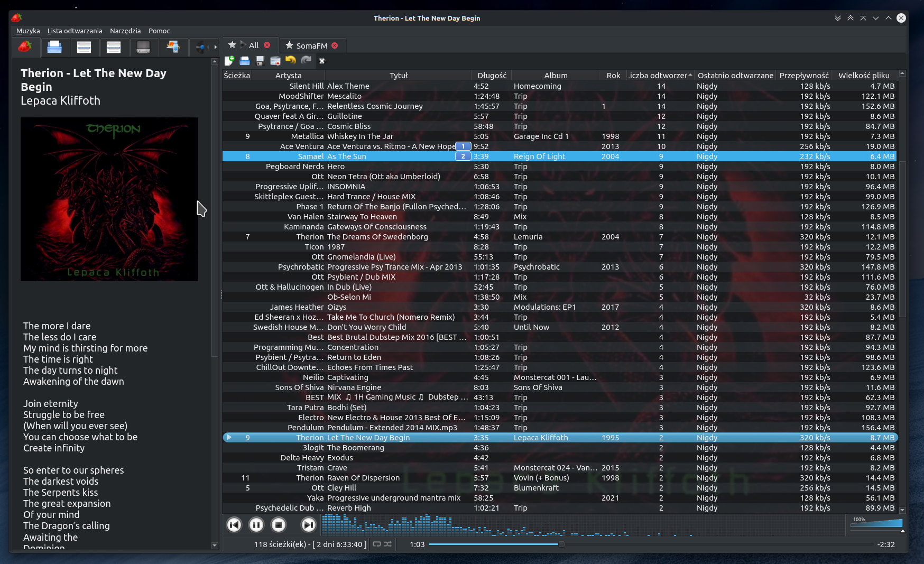Image resolution: width=924 pixels, height=564 pixels.
Task: Sort by the Album column header
Action: point(556,76)
